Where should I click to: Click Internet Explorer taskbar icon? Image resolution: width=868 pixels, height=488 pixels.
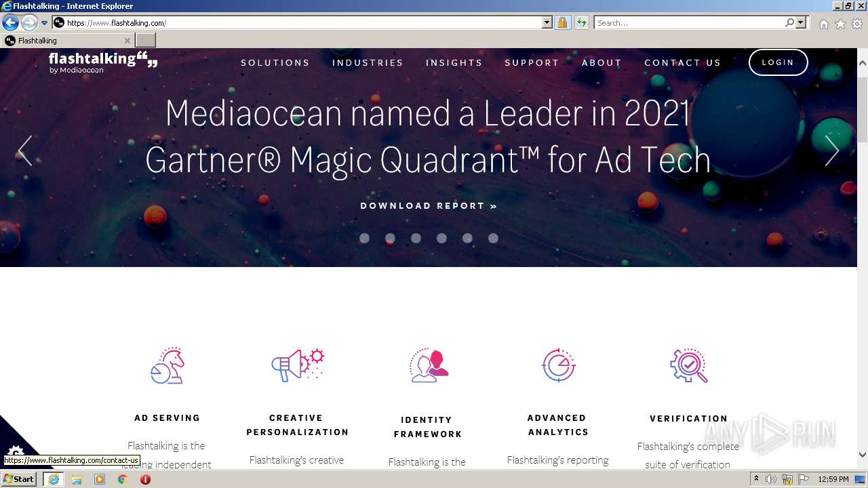tap(54, 479)
